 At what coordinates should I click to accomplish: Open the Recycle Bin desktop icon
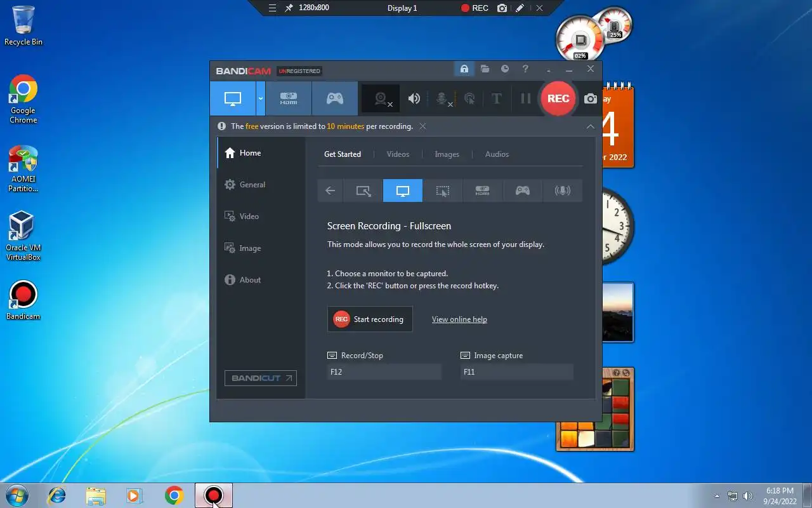point(23,26)
